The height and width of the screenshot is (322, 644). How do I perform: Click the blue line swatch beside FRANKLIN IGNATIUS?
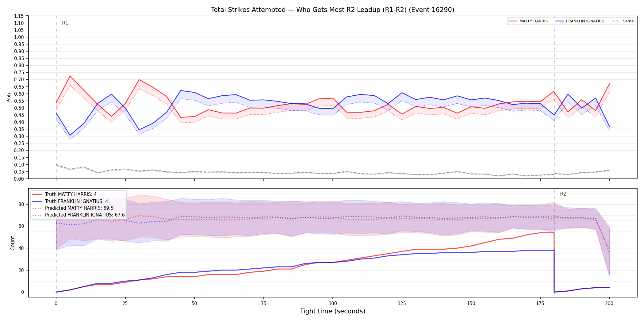[560, 21]
